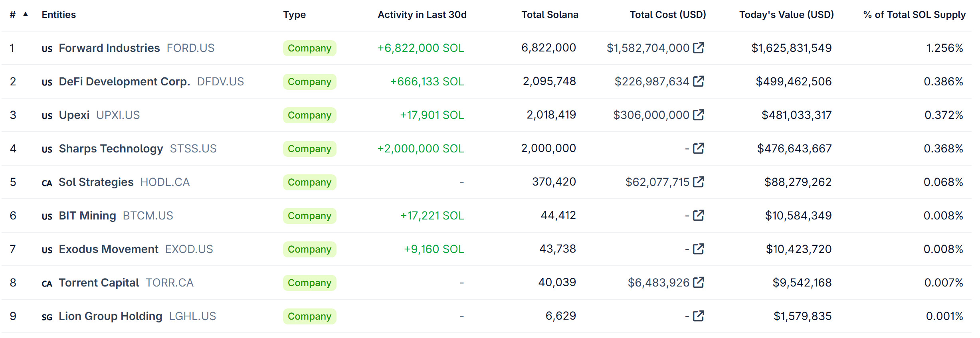Toggle sort arrow next to # column
Viewport: 980px width, 338px height.
(26, 14)
